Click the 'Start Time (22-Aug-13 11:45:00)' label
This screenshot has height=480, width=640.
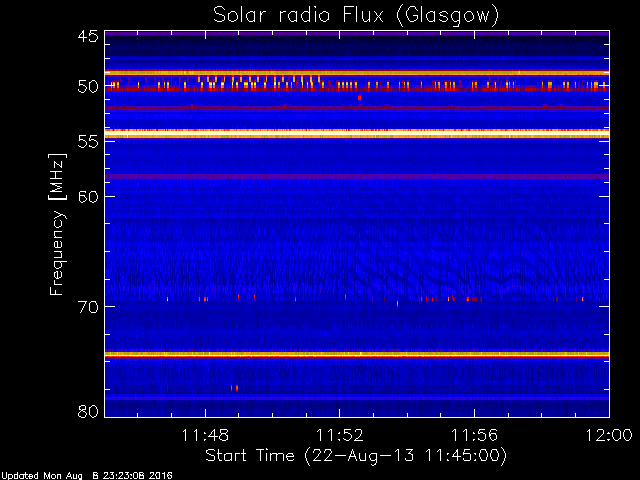coord(356,455)
